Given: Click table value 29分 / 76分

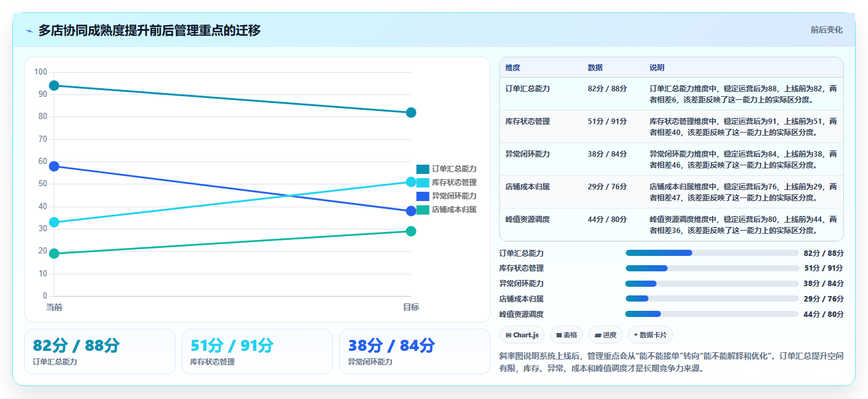Looking at the screenshot, I should point(608,187).
